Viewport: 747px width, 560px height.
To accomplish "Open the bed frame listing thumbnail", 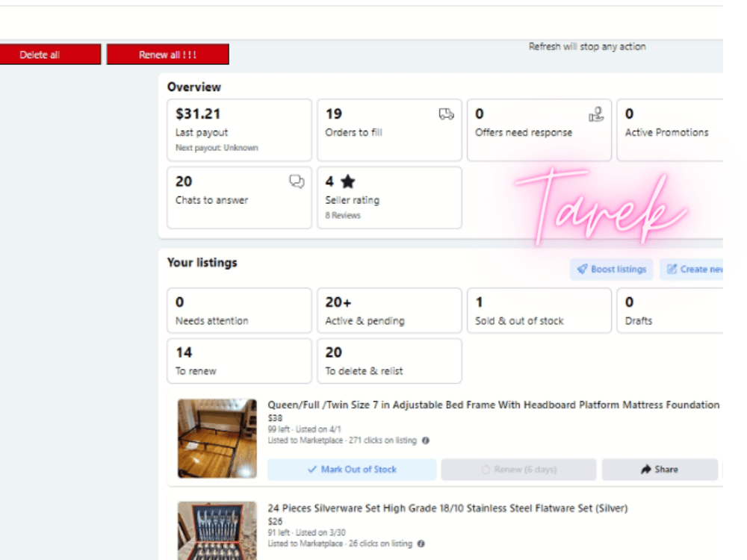I will [217, 438].
